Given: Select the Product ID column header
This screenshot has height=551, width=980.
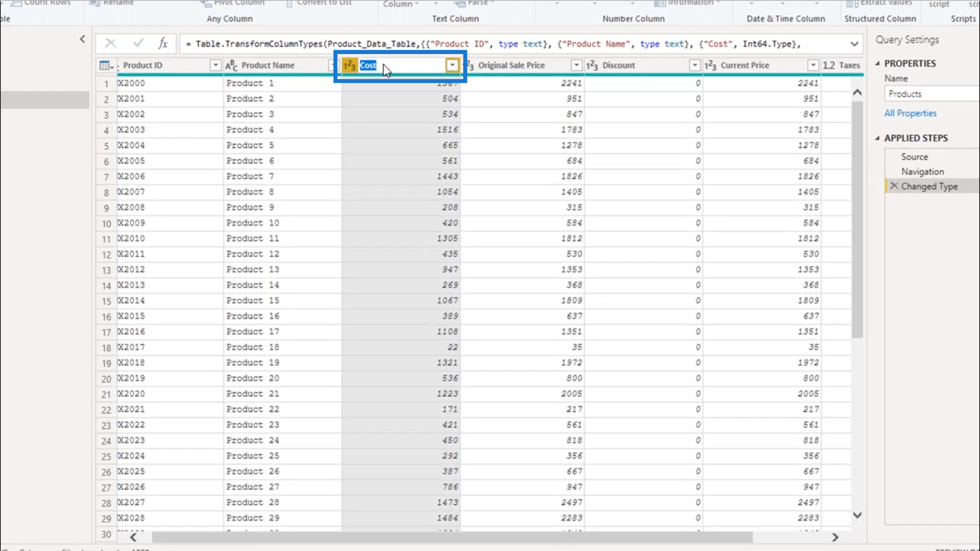Looking at the screenshot, I should (143, 65).
